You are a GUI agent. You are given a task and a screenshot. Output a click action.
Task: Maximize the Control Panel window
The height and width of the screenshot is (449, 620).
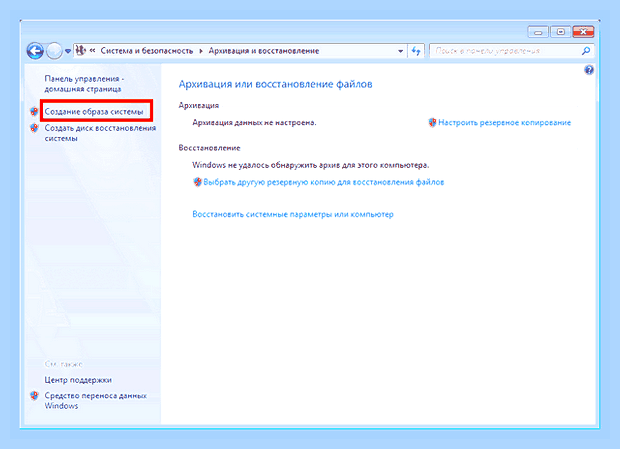(560, 32)
